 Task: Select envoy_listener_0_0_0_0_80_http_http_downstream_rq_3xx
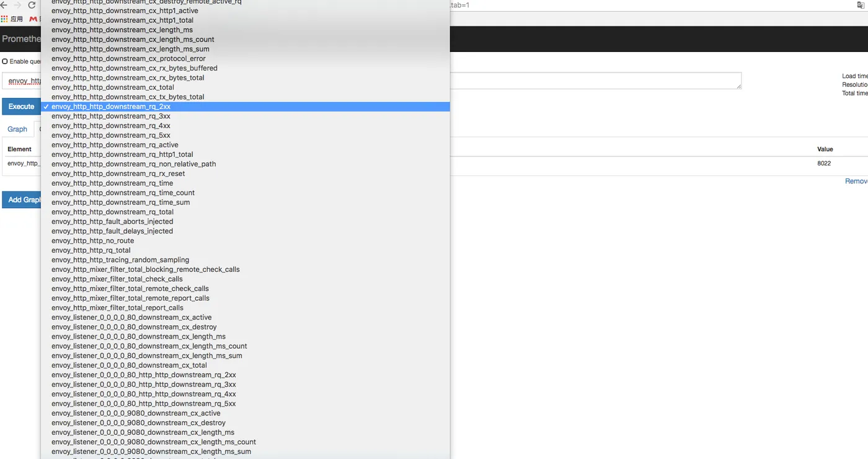point(246,385)
